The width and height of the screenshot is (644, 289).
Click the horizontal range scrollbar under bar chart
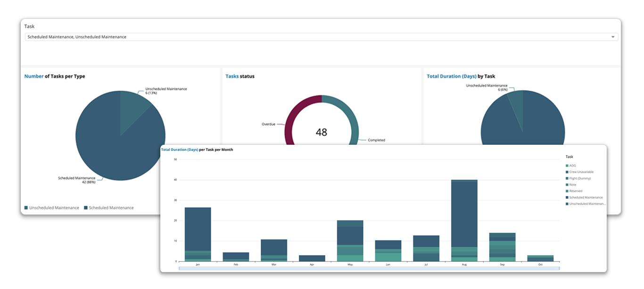point(370,269)
